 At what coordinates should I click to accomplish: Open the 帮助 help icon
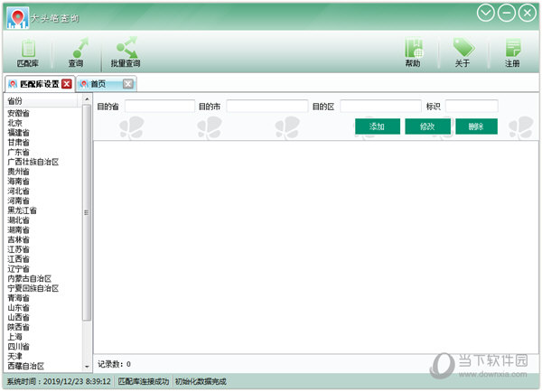click(413, 52)
